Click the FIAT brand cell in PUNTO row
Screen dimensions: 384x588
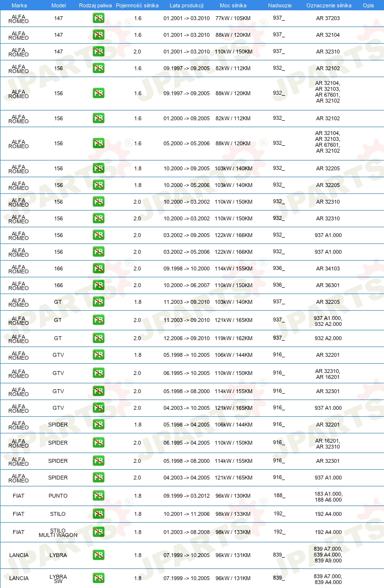19,496
